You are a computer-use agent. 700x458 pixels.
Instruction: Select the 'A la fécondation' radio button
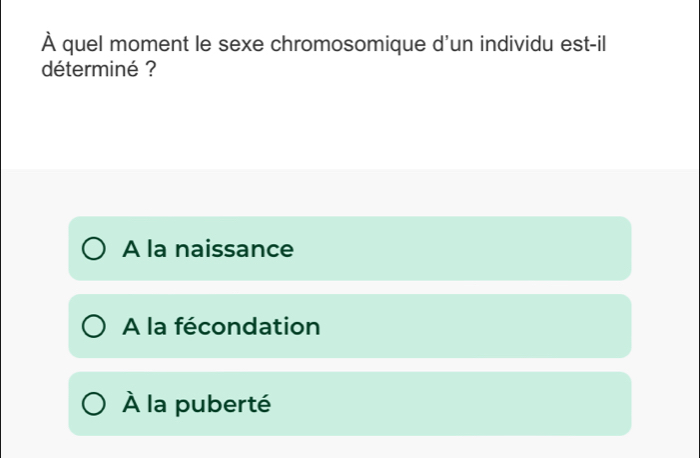click(x=92, y=326)
